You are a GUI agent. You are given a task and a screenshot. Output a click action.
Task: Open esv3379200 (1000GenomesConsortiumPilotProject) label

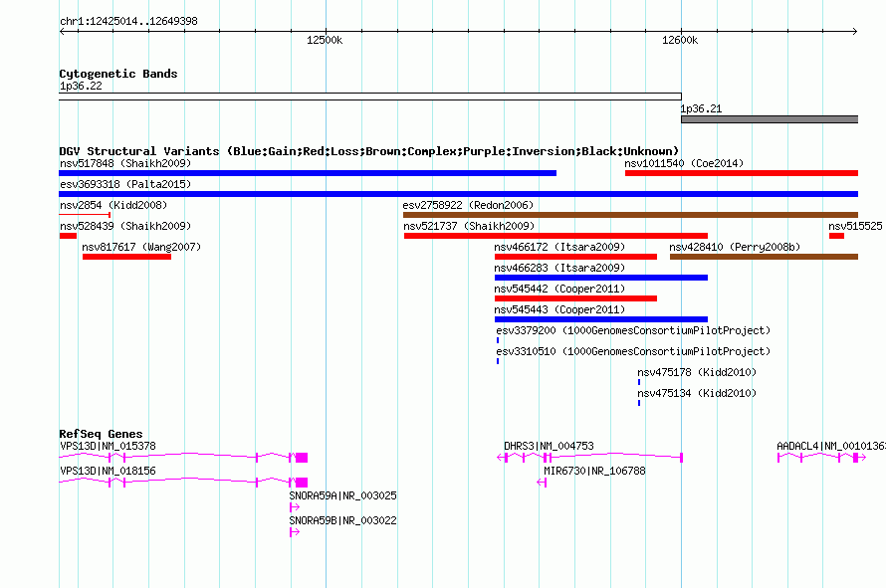tap(633, 330)
